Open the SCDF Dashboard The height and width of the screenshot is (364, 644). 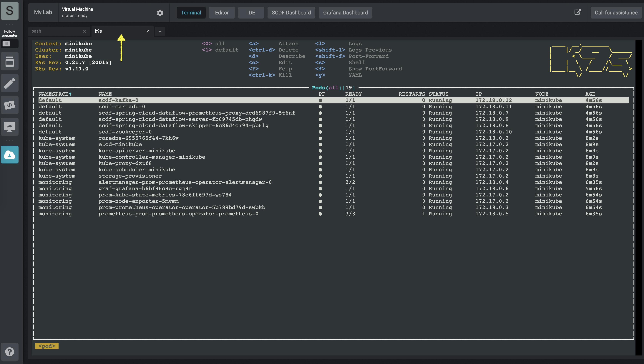click(291, 13)
